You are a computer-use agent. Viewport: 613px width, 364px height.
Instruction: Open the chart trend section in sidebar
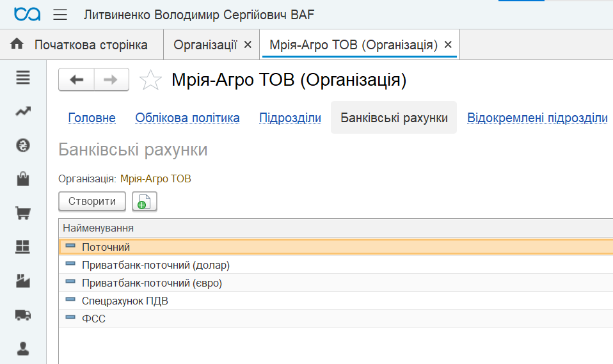(x=23, y=111)
